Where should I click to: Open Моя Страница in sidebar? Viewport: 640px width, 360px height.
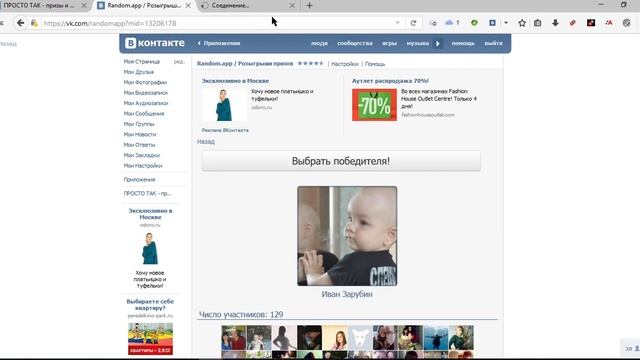point(142,62)
